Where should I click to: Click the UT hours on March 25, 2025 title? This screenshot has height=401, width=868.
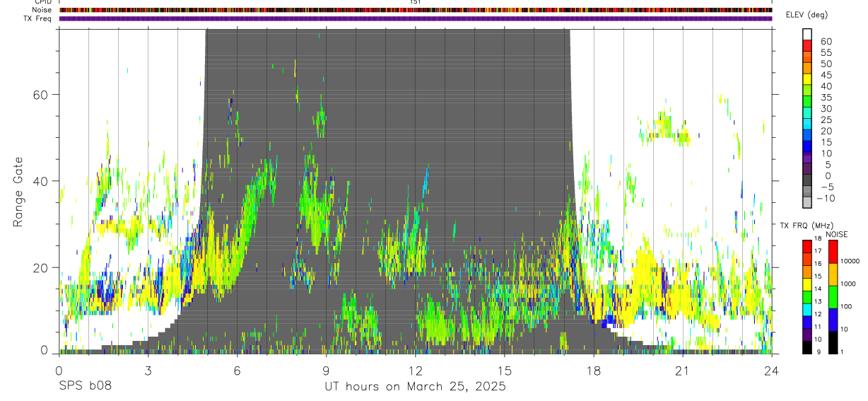[x=415, y=387]
